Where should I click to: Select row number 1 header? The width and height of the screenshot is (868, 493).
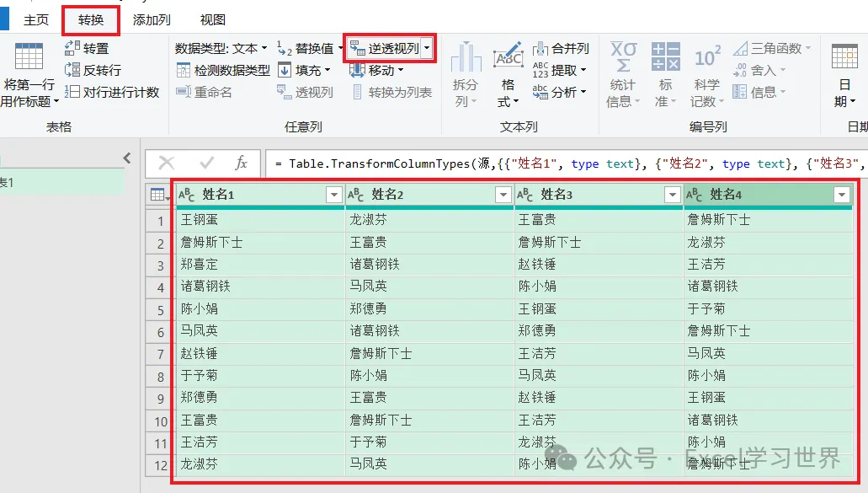(x=161, y=221)
